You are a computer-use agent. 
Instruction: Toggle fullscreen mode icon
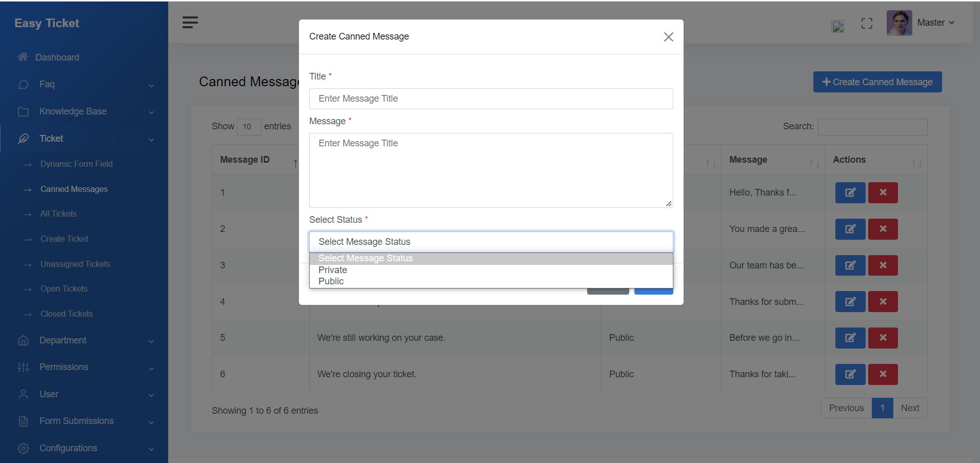(x=867, y=23)
